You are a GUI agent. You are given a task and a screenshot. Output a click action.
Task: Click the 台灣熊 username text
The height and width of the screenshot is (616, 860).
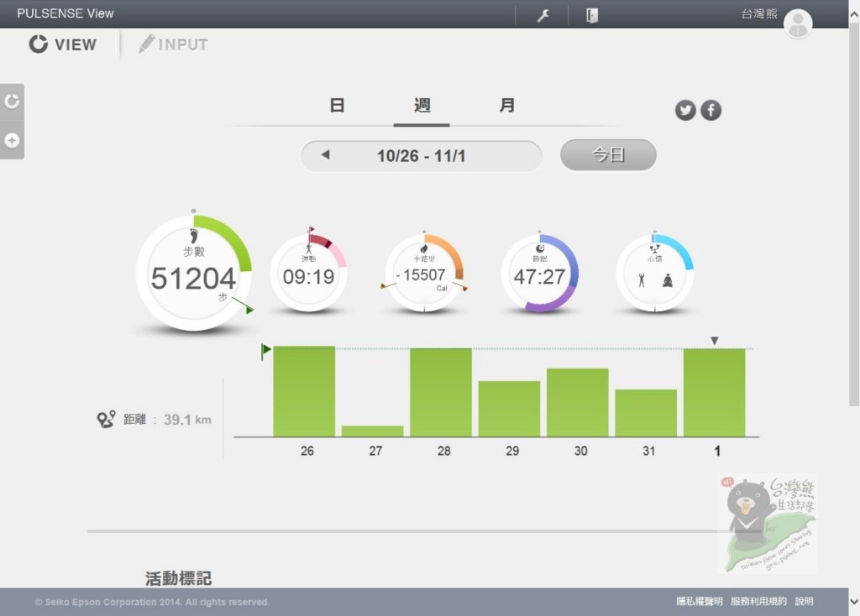click(759, 13)
